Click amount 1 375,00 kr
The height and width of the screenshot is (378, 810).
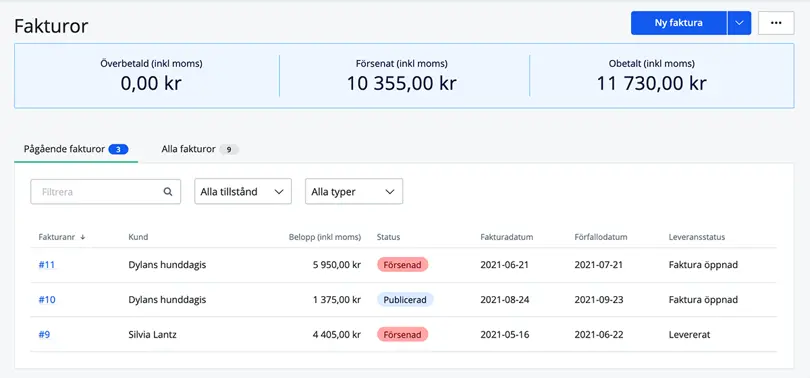[337, 300]
